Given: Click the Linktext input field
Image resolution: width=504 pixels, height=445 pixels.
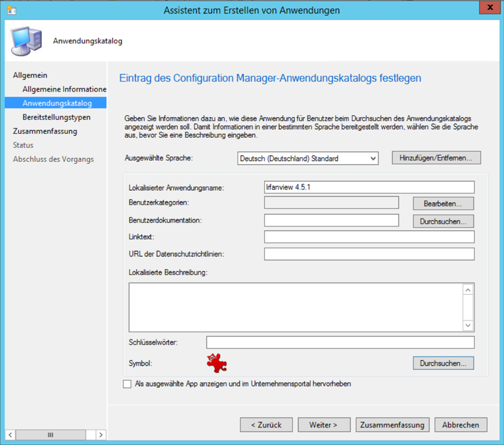Looking at the screenshot, I should tap(369, 237).
